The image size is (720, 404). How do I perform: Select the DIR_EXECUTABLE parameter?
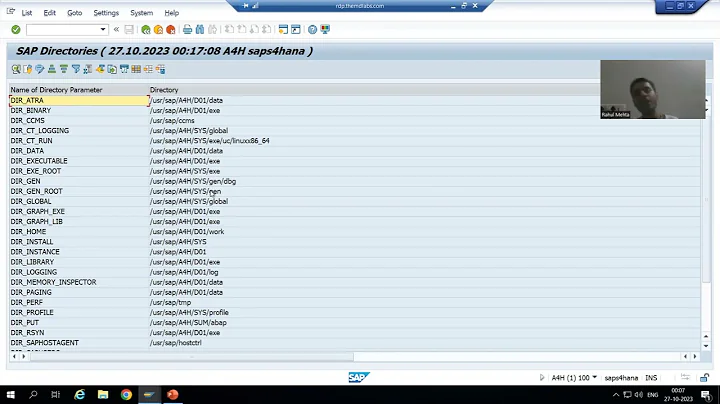[x=39, y=161]
